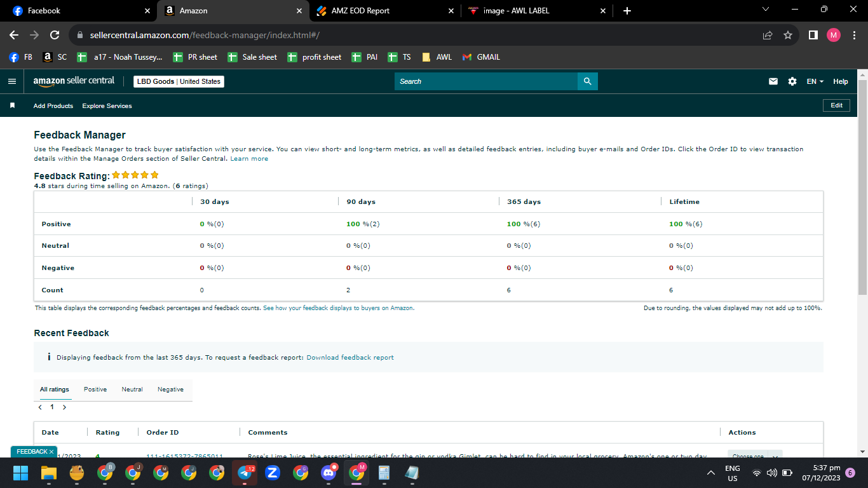The height and width of the screenshot is (488, 868).
Task: Click the 365 days Count value 6
Action: coord(509,290)
